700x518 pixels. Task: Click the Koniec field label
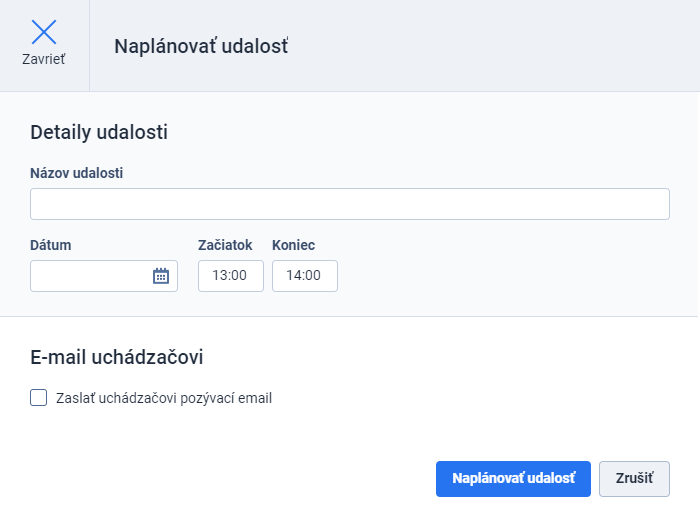point(293,245)
